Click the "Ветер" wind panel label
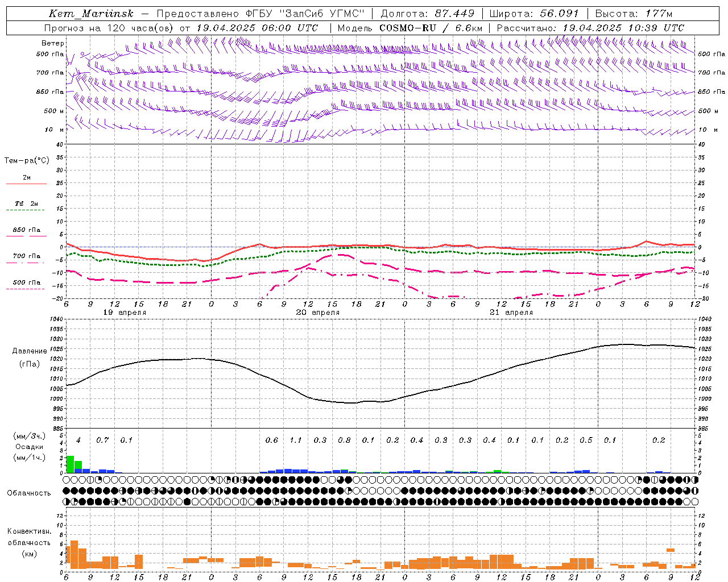Screen dimensions: 728x582 point(53,43)
